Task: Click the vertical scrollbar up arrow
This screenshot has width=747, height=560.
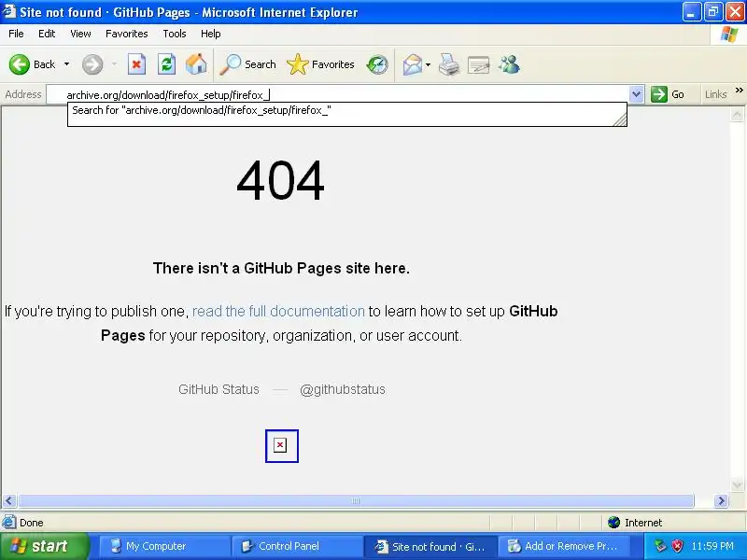Action: click(737, 114)
